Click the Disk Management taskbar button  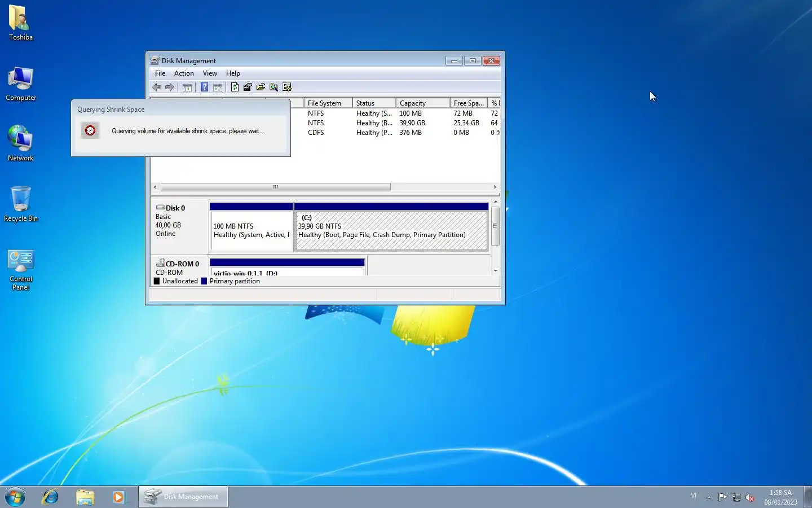[183, 497]
